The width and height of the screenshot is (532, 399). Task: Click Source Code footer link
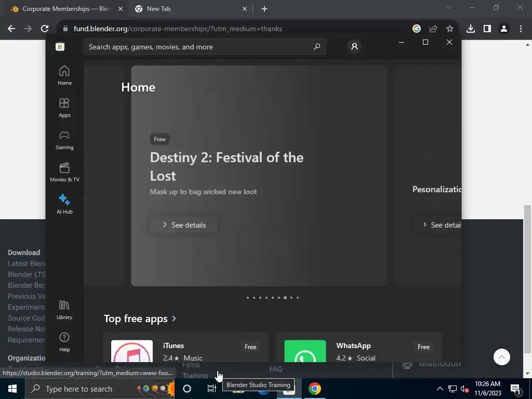pyautogui.click(x=26, y=318)
